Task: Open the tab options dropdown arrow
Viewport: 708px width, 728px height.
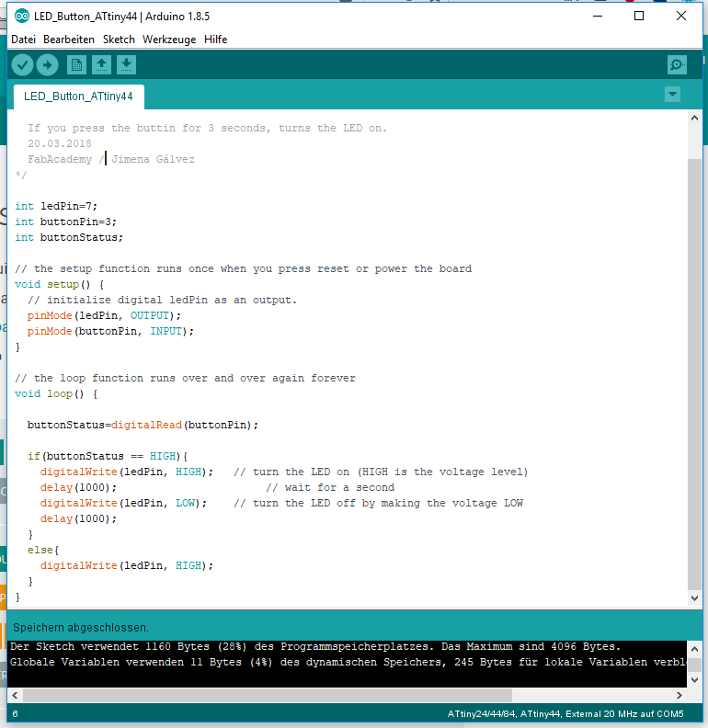Action: (672, 95)
